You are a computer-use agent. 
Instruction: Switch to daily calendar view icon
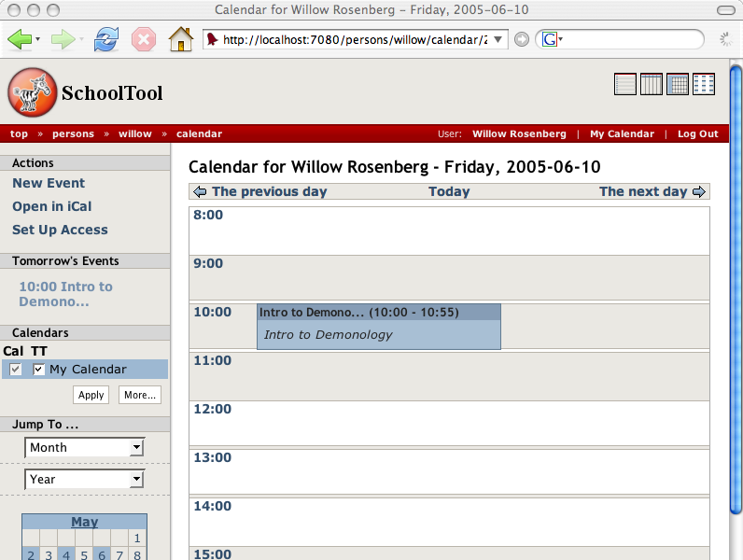(625, 84)
